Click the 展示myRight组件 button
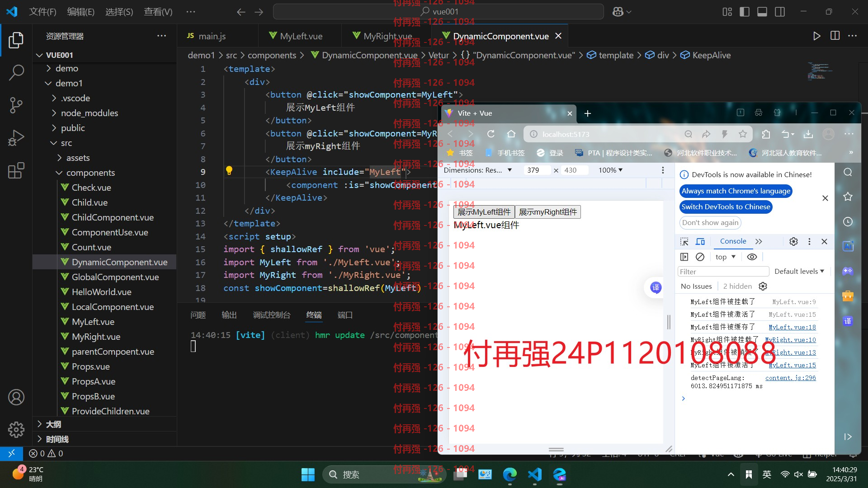The height and width of the screenshot is (488, 868). click(548, 212)
